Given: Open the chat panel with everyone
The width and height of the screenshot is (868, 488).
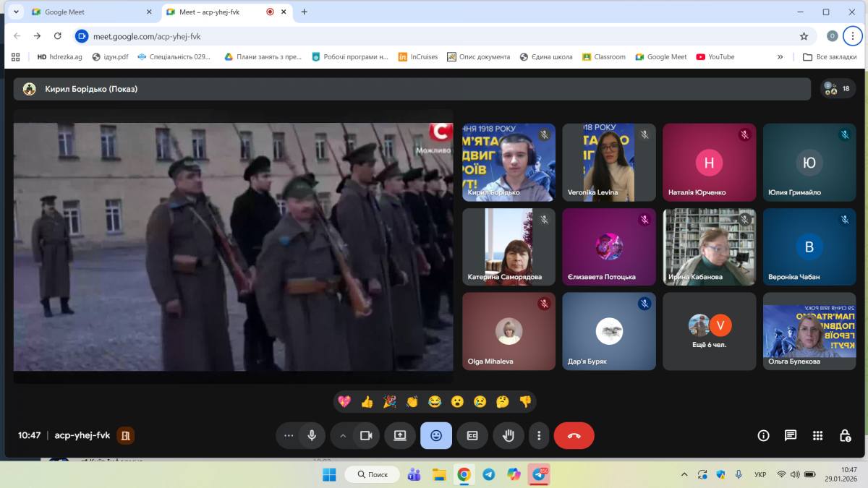Looking at the screenshot, I should [x=791, y=435].
